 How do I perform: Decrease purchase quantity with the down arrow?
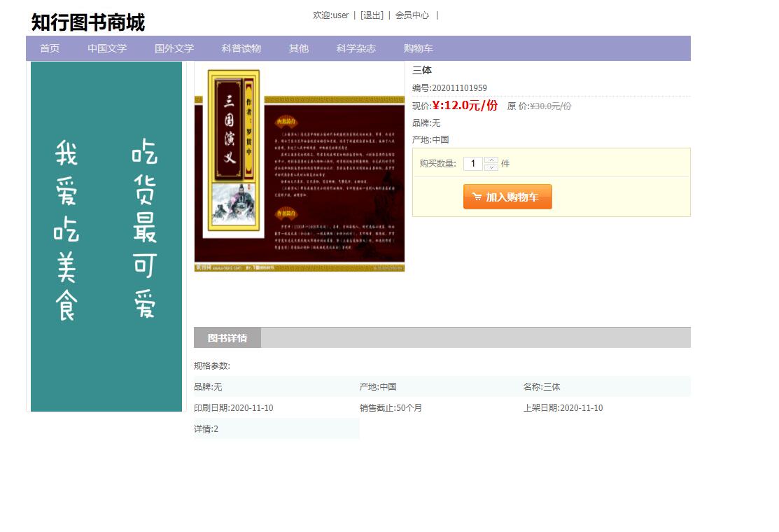[x=490, y=168]
